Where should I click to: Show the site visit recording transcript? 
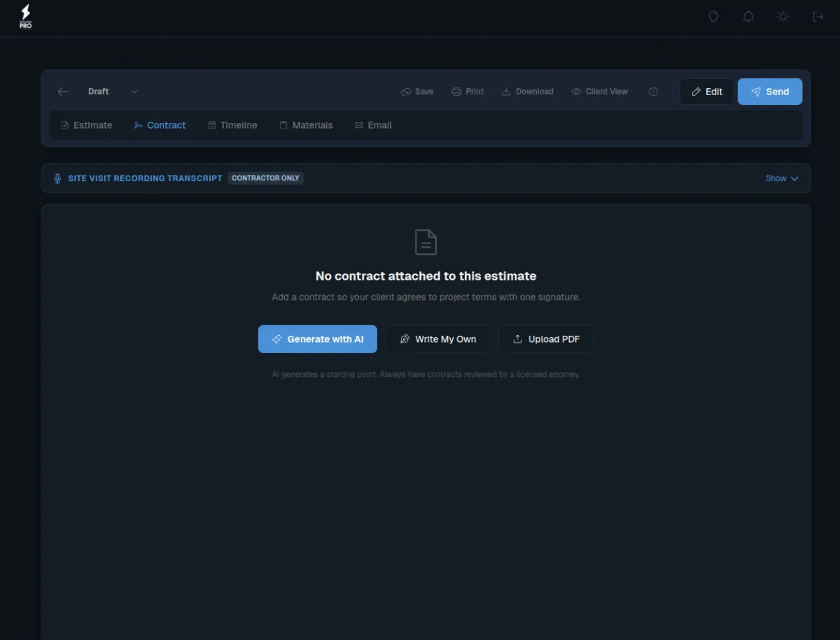[775, 178]
